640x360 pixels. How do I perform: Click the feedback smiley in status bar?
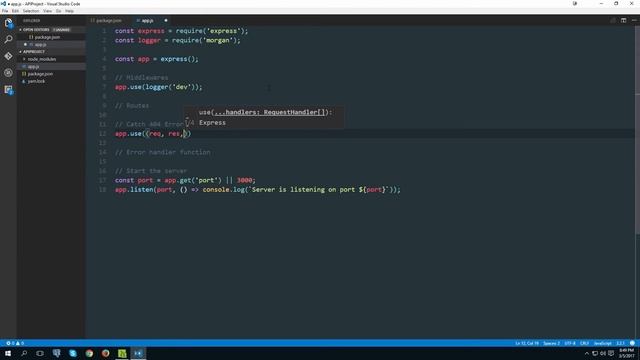click(x=632, y=343)
